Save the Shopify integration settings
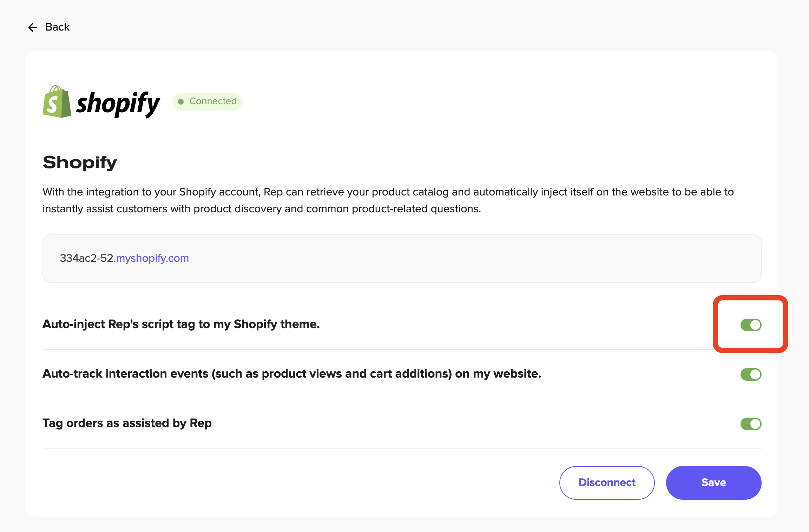The height and width of the screenshot is (532, 809). coord(713,483)
